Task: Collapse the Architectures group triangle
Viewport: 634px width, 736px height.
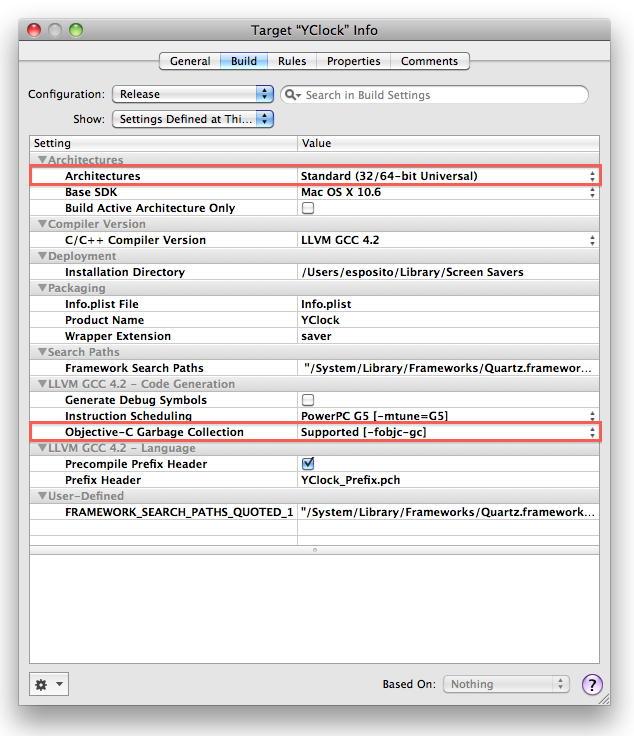Action: pos(42,160)
